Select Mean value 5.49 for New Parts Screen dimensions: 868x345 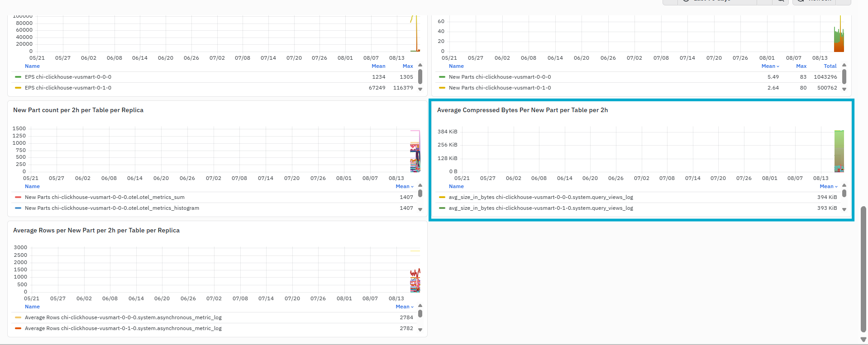pos(773,77)
